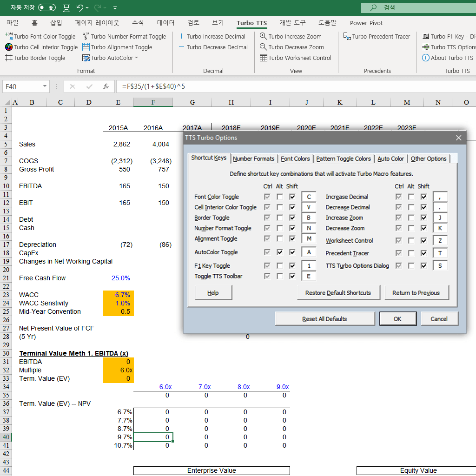Open the 수식 ribbon tab

tap(138, 23)
